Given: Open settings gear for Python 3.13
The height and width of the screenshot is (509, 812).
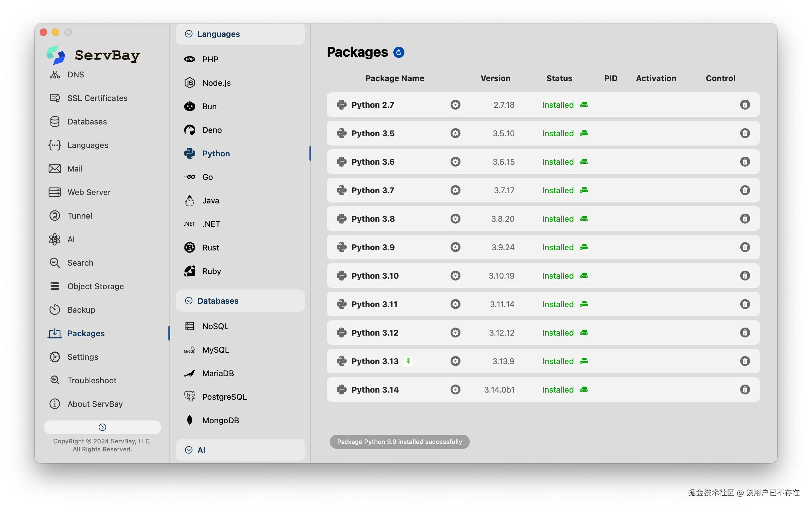Looking at the screenshot, I should click(x=455, y=361).
